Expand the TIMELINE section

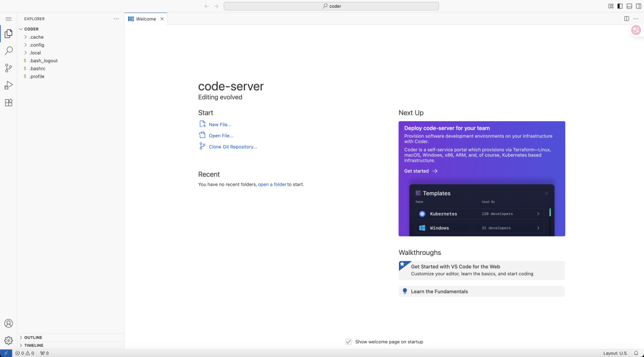21,346
